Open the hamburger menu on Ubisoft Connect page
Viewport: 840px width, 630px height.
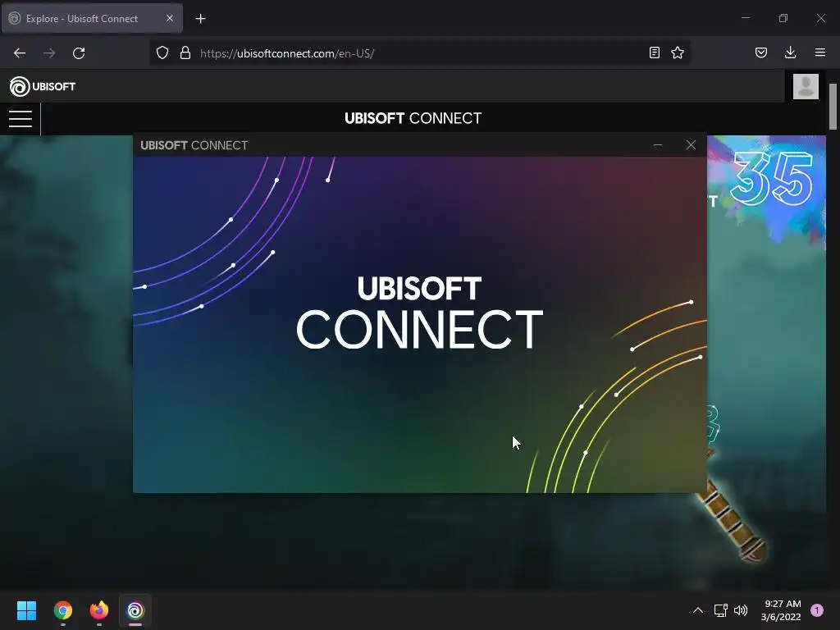[x=21, y=118]
